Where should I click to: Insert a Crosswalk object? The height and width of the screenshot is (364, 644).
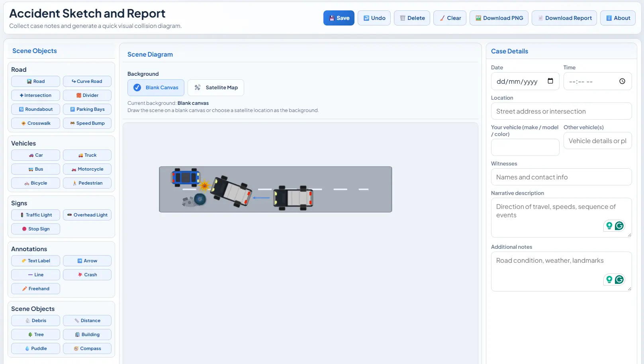pos(35,123)
